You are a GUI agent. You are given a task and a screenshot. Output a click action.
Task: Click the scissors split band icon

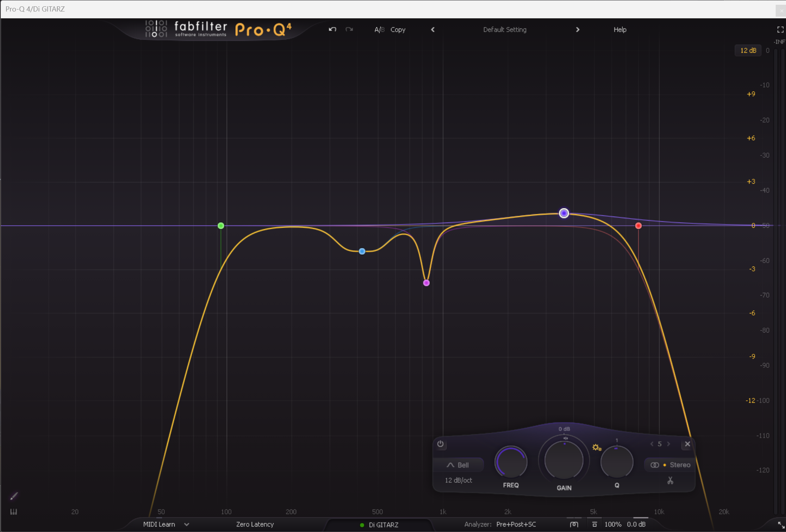pos(670,480)
